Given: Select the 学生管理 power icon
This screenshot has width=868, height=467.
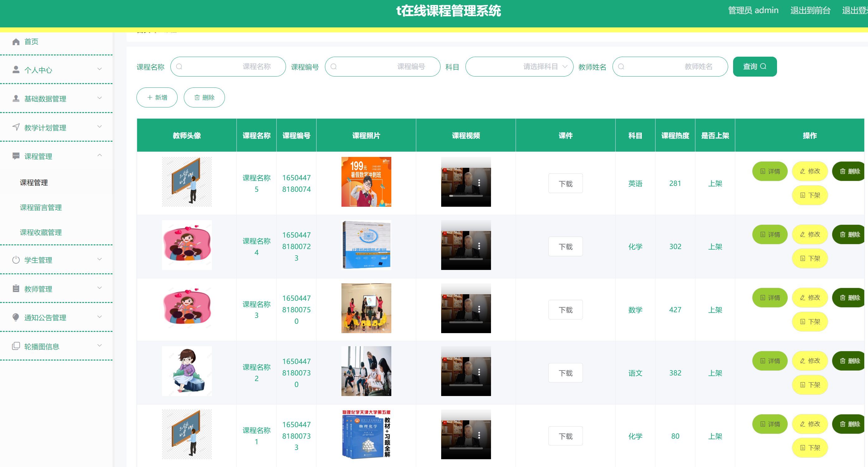Looking at the screenshot, I should [x=16, y=260].
